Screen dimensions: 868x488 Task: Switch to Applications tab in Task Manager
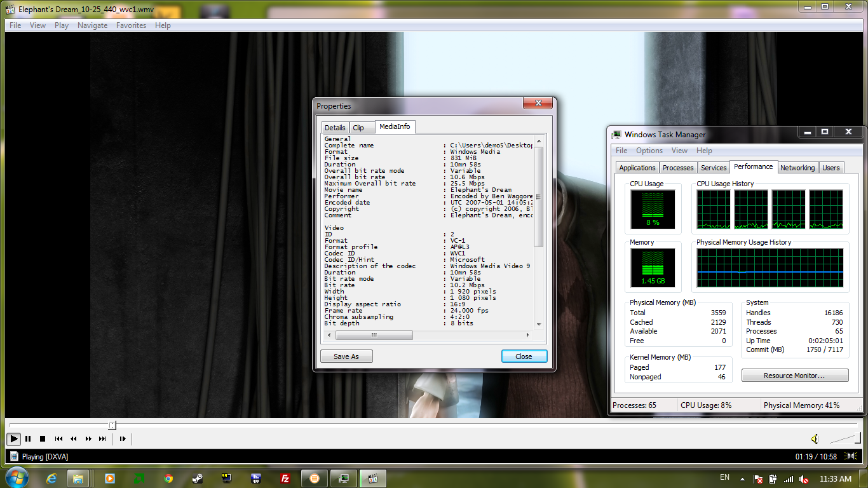pos(637,168)
